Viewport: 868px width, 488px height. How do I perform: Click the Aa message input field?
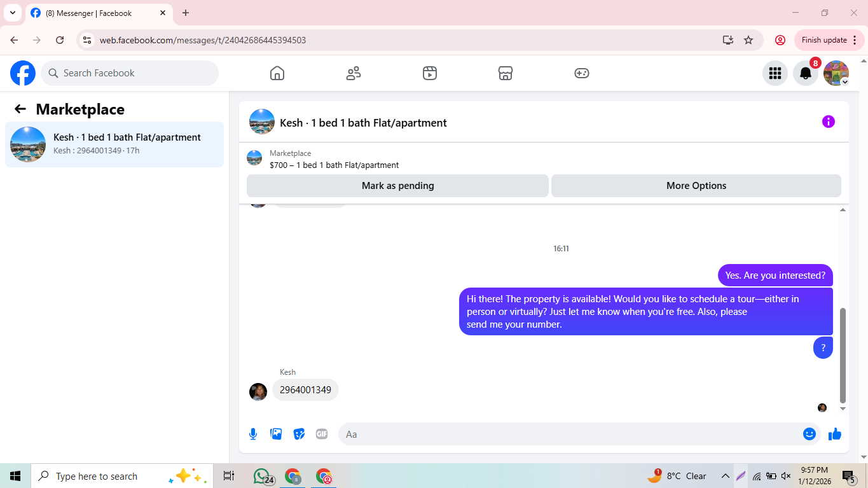click(x=569, y=434)
